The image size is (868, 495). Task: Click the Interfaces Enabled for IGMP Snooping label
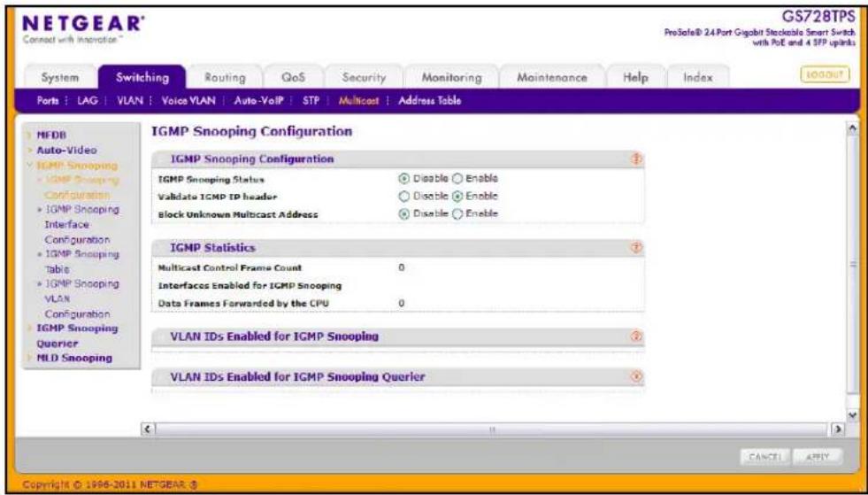coord(250,286)
